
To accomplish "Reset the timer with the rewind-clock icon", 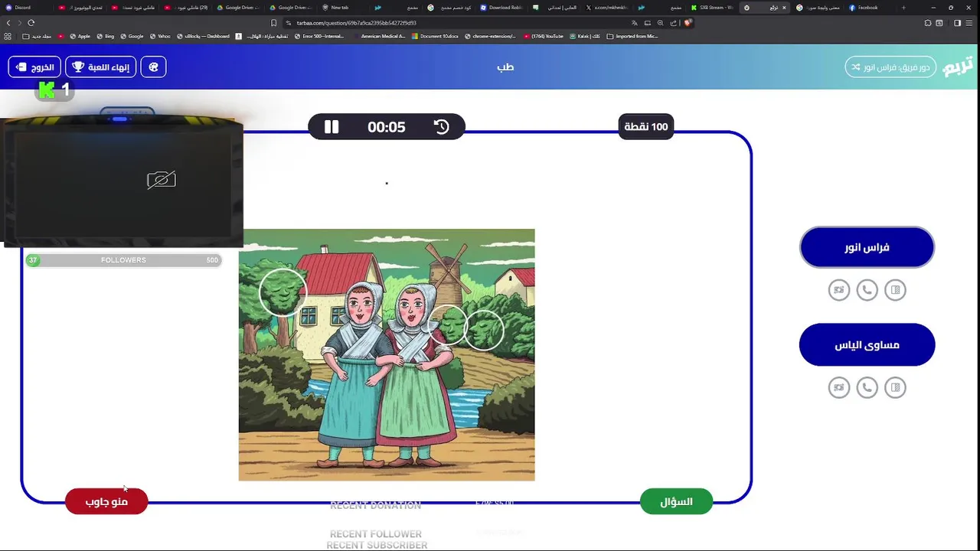I will [x=442, y=127].
